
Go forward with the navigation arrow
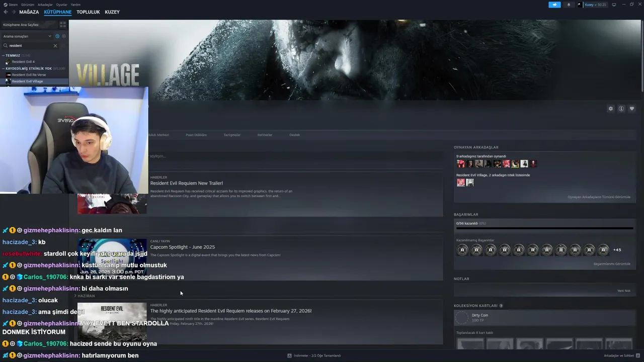(13, 12)
